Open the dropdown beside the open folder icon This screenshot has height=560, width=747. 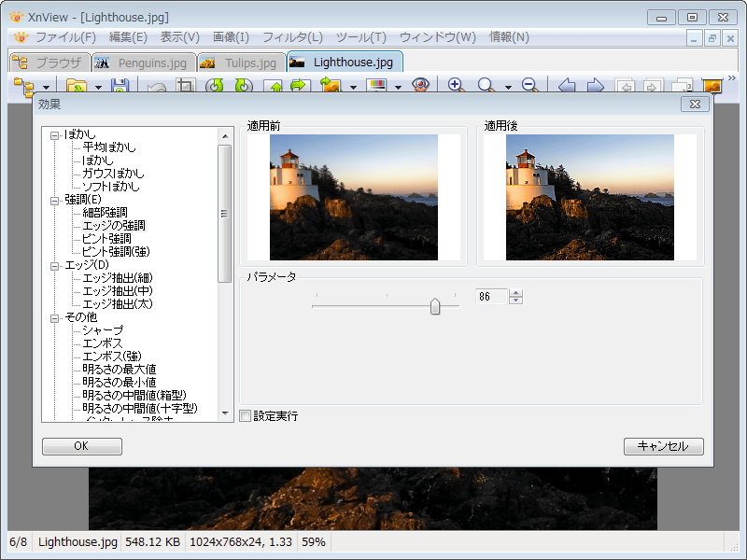(x=99, y=87)
